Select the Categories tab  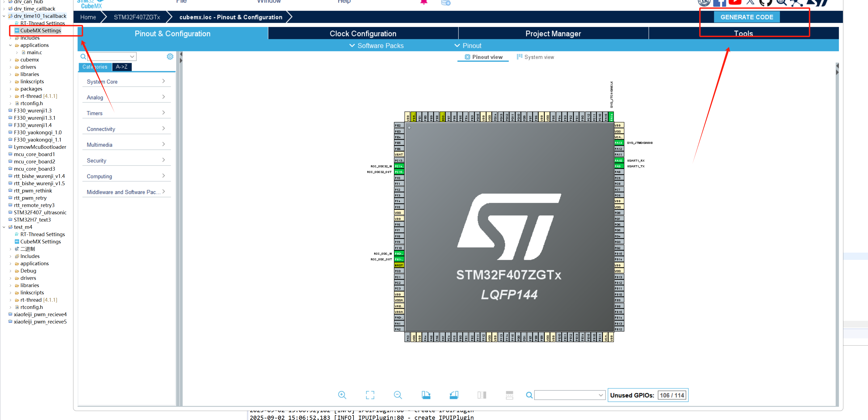pos(95,67)
